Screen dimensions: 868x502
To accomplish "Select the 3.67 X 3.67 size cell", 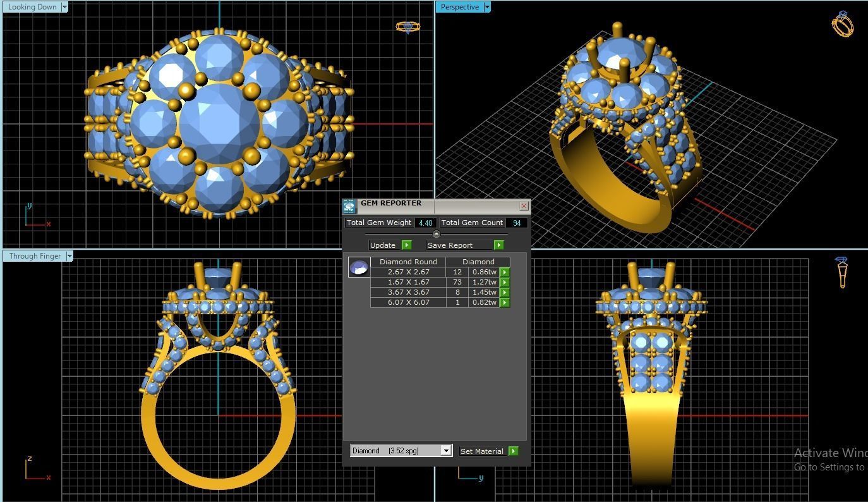I will 408,292.
